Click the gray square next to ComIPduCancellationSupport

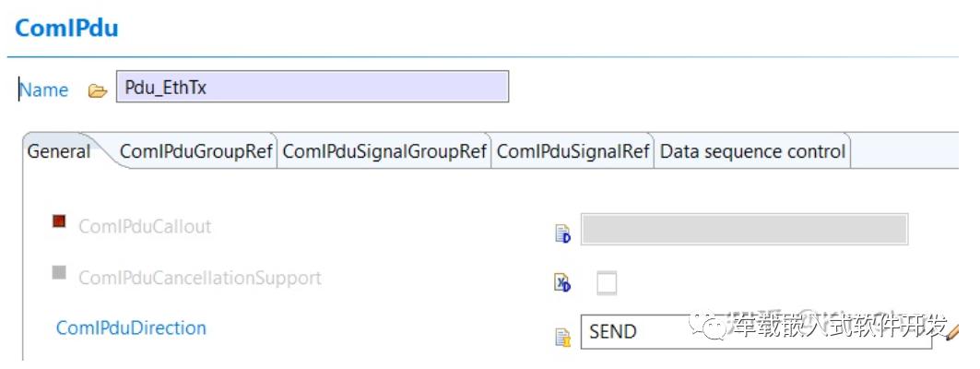coord(59,272)
